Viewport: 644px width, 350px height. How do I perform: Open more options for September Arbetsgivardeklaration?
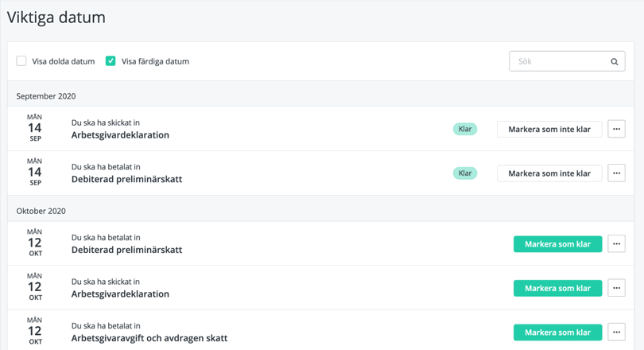[x=616, y=129]
